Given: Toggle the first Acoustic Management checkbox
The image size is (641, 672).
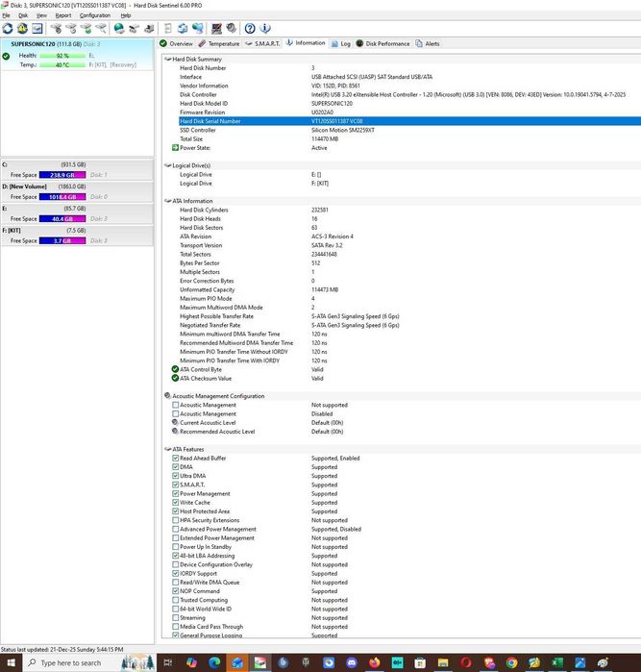Looking at the screenshot, I should (175, 405).
